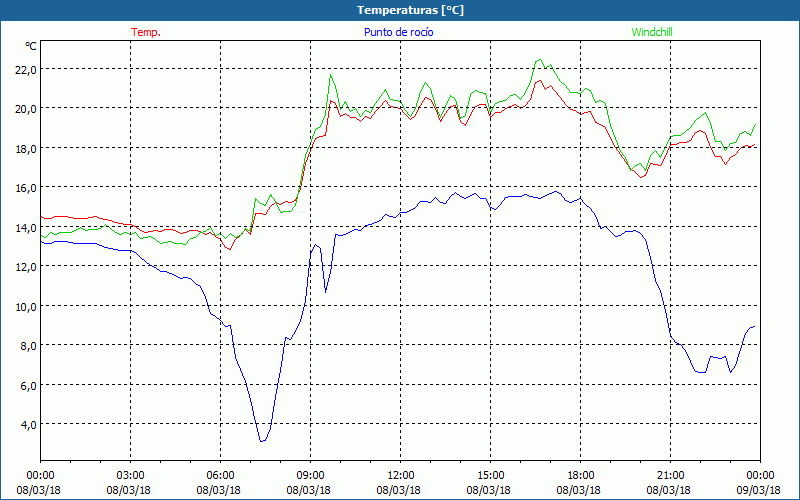800x500 pixels.
Task: Click the 6,0 y-axis value
Action: pyautogui.click(x=28, y=386)
